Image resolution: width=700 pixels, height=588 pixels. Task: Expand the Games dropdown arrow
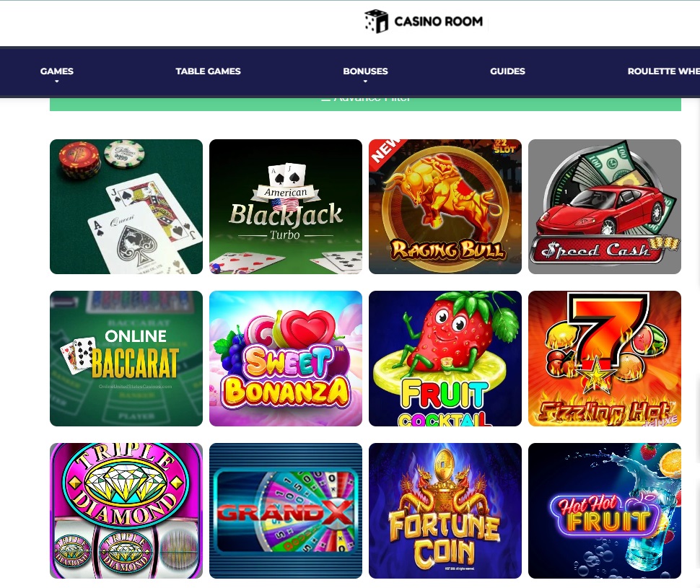[57, 82]
